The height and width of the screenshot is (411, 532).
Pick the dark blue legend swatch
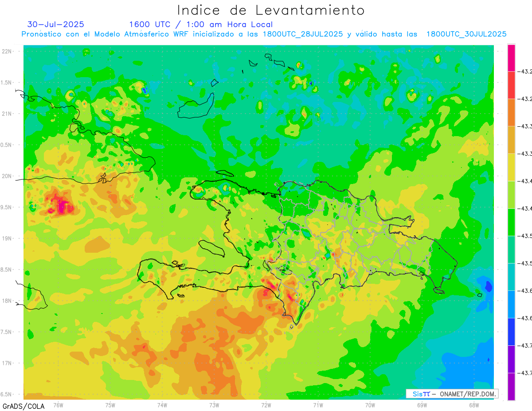[511, 332]
